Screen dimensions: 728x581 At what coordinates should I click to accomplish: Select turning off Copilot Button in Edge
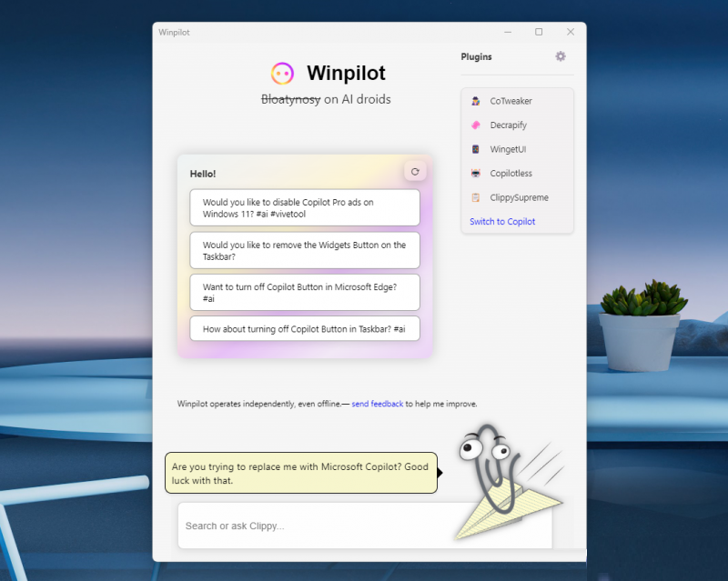(304, 292)
